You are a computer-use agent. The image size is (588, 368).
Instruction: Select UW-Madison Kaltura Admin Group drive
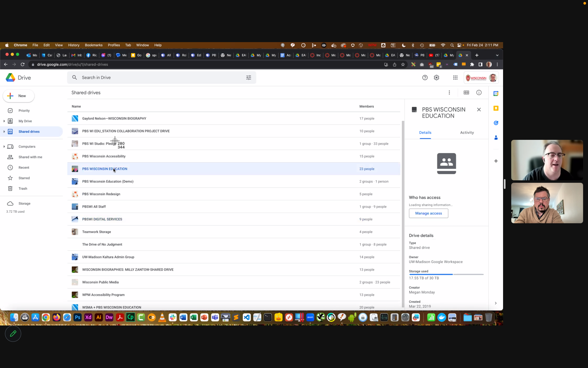pos(234,257)
